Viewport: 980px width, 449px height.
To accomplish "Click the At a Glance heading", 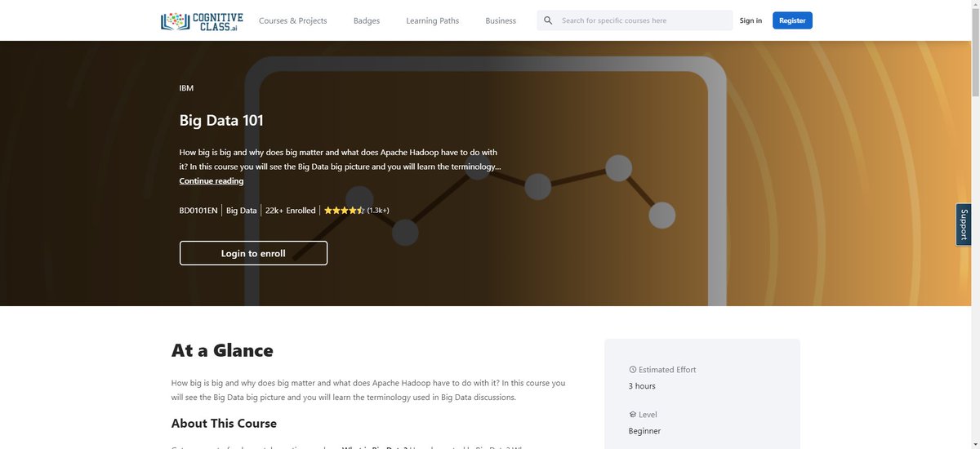I will pos(222,350).
